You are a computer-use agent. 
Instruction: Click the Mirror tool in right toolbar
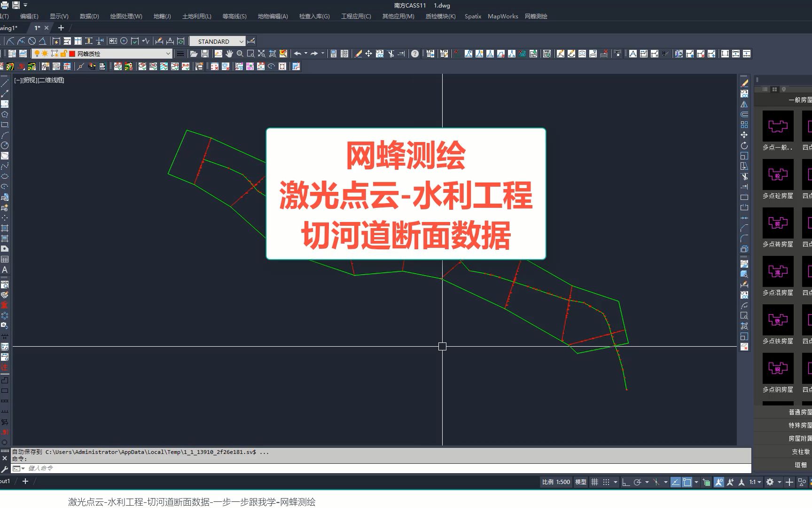point(744,104)
